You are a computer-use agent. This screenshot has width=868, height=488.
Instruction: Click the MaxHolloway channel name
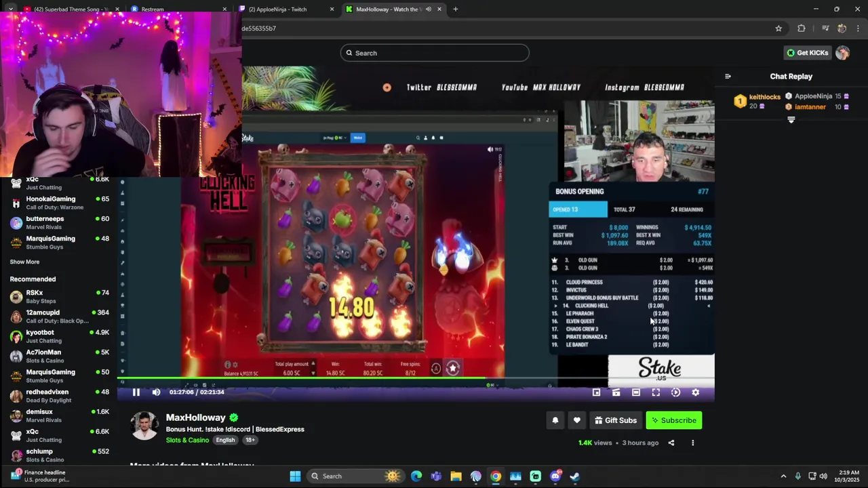[x=195, y=418]
